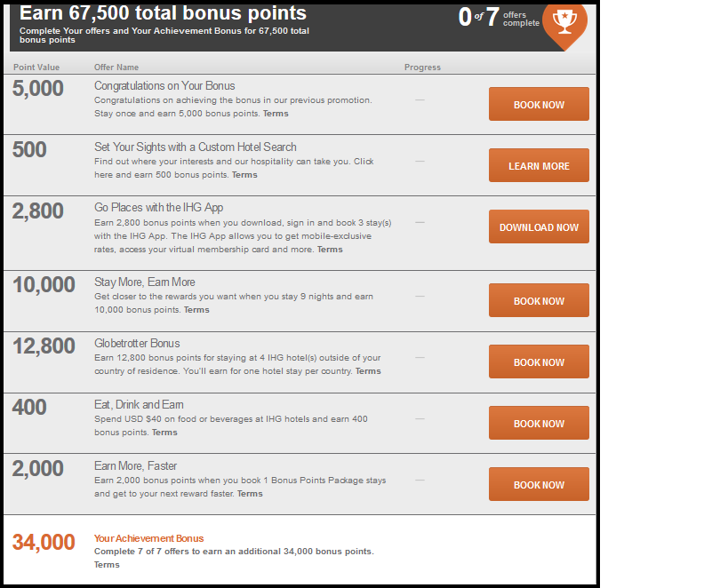Viewport: 728px width, 588px height.
Task: Open Terms link in Earn More, Faster offer
Action: (x=251, y=494)
